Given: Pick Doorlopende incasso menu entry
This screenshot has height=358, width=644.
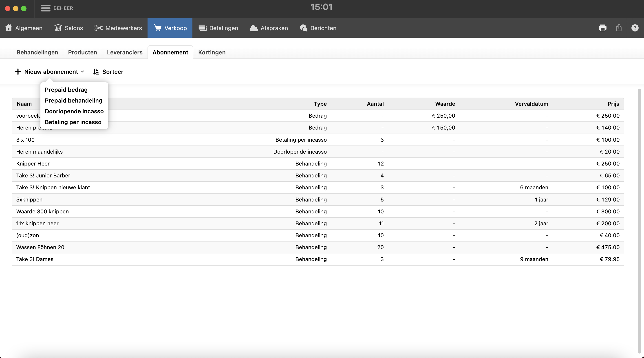Looking at the screenshot, I should [x=74, y=111].
